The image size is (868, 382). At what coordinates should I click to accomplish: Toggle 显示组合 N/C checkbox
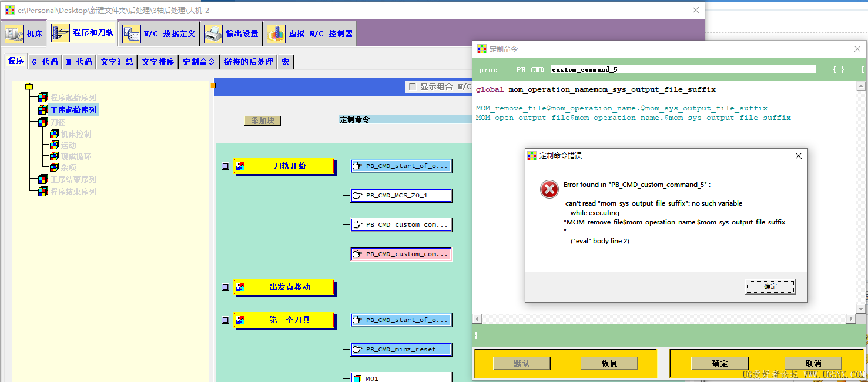pyautogui.click(x=412, y=86)
